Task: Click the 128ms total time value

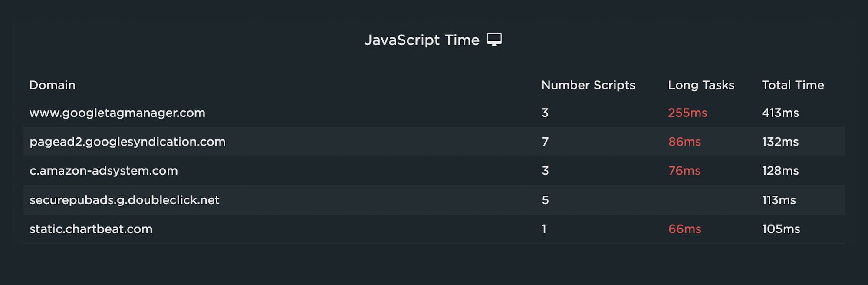Action: click(780, 171)
